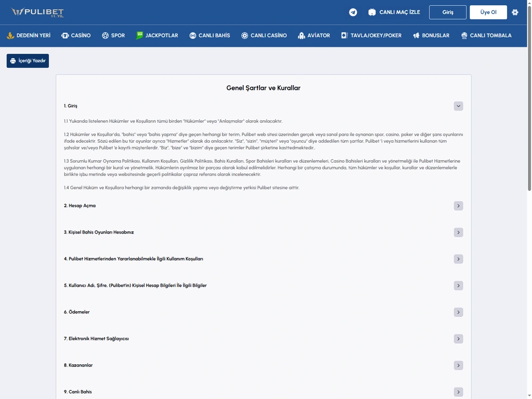Screen dimensions: 532x399
Task: Click the Spor soccer ball icon
Action: point(105,35)
